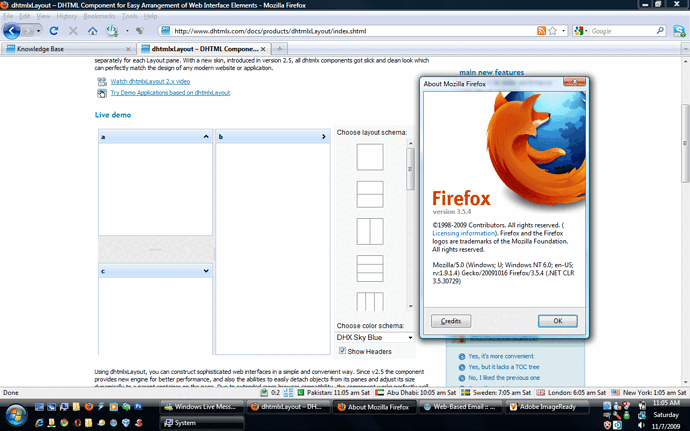The width and height of the screenshot is (690, 431).
Task: Select the two-row layout schema thumbnail
Action: click(370, 194)
